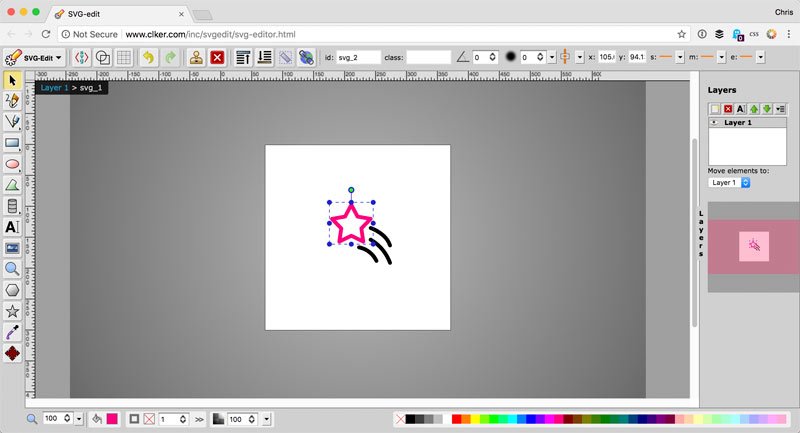Move selected element to top
Viewport: 800px width, 433px height.
243,58
